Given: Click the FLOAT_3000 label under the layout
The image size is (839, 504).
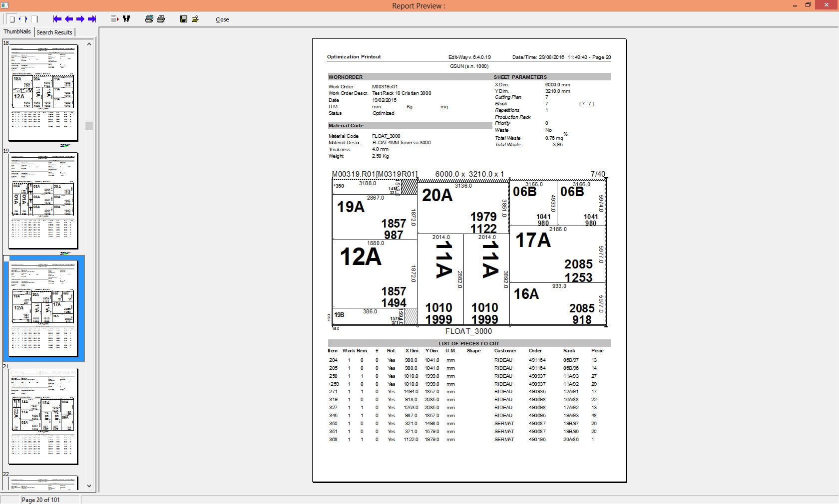Looking at the screenshot, I should 468,331.
